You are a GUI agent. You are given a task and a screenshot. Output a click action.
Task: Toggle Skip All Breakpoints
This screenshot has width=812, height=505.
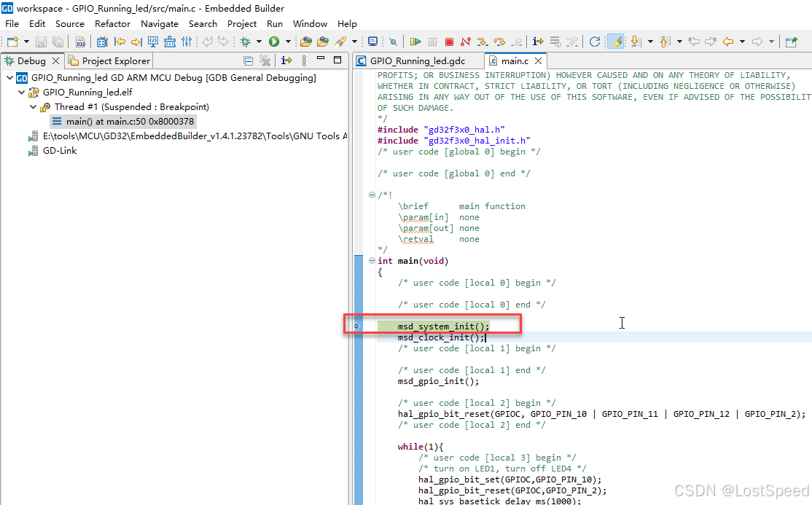coord(393,42)
